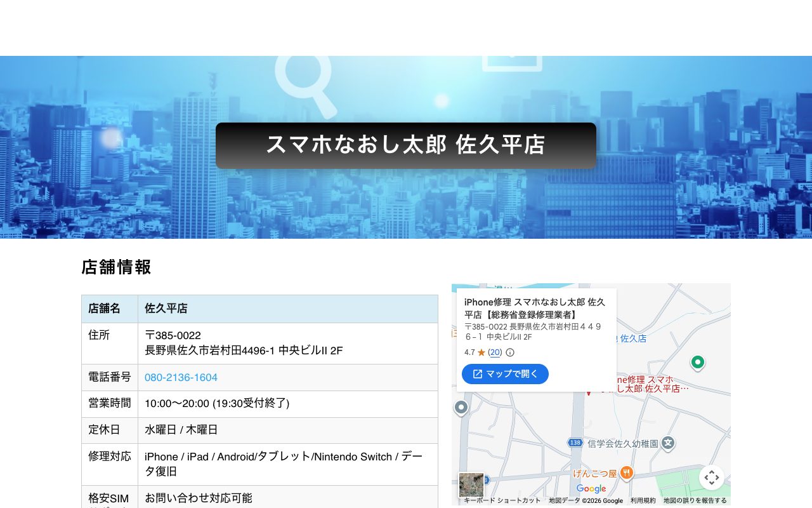
Task: Click the スマホなおし太郎 佐久平店 banner title
Action: [x=406, y=145]
